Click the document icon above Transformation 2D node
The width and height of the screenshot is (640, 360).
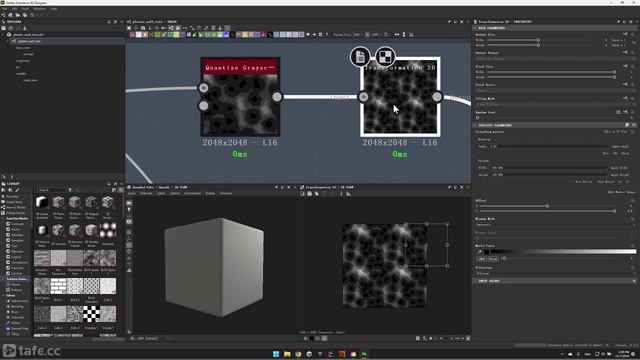[x=360, y=57]
